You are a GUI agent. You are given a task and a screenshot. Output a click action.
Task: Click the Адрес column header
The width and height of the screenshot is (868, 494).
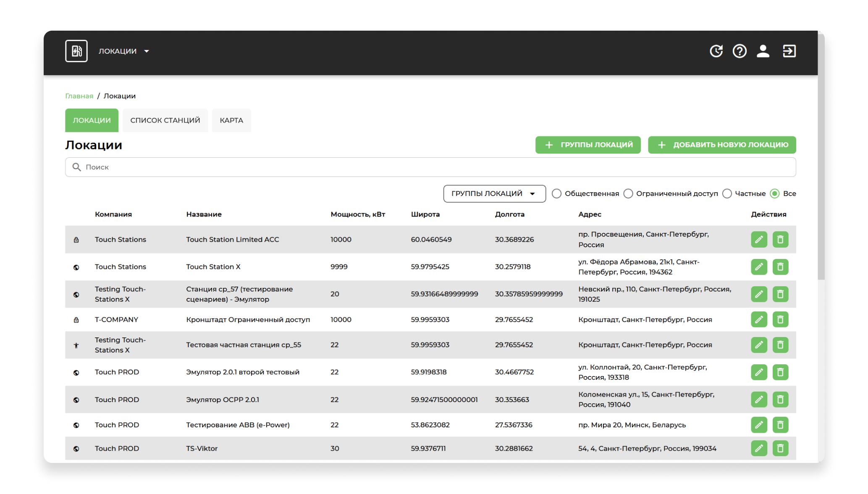coord(590,214)
